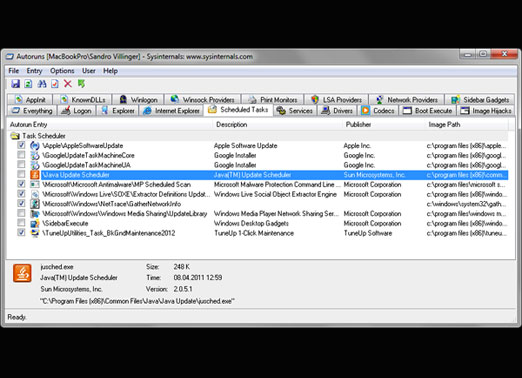Image resolution: width=522 pixels, height=378 pixels.
Task: Click the red Delete X toolbar icon
Action: [68, 84]
